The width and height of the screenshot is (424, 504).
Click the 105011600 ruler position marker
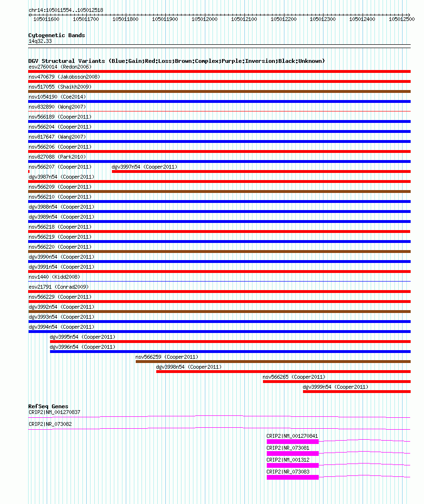tap(46, 19)
